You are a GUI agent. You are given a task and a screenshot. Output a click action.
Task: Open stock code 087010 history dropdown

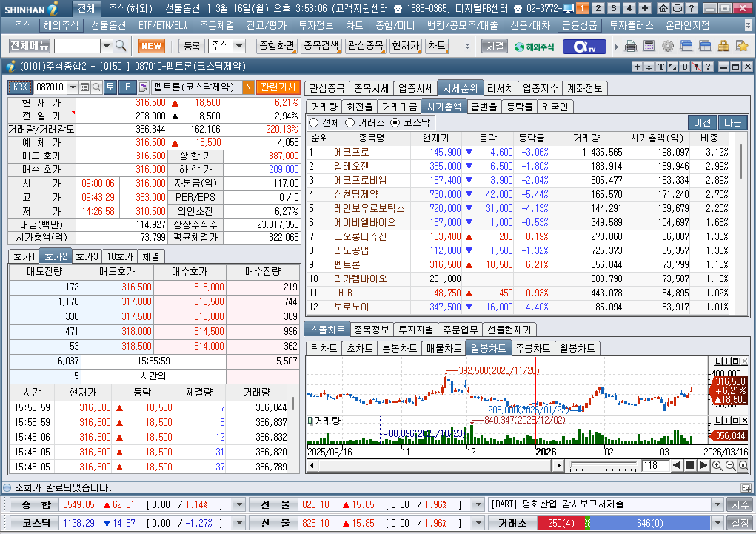(x=73, y=87)
